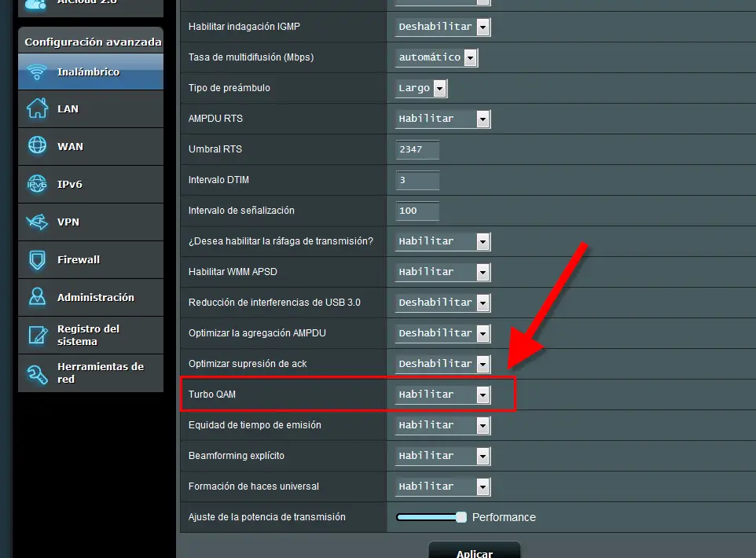Click the Inalámbrico wireless icon
This screenshot has width=756, height=558.
tap(37, 72)
